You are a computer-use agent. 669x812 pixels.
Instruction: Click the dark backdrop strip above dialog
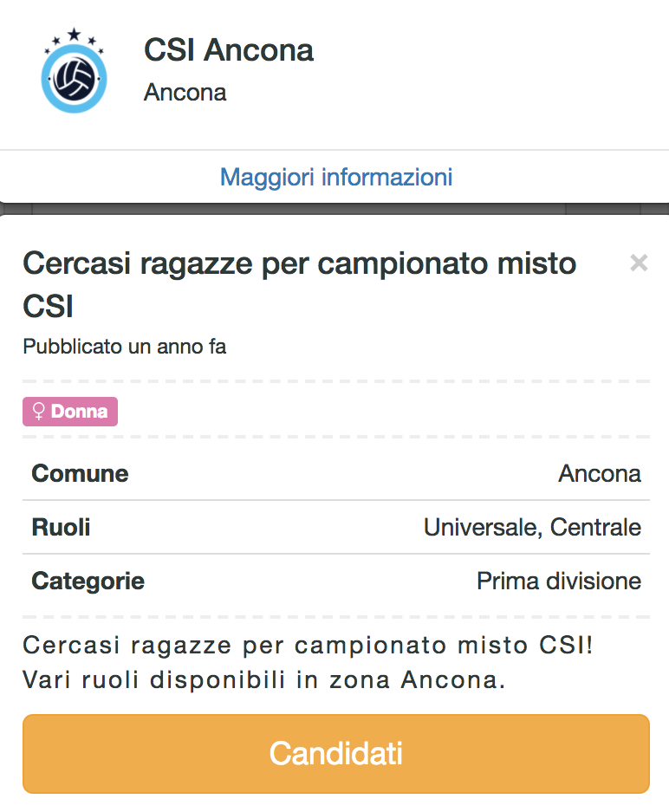(x=334, y=209)
